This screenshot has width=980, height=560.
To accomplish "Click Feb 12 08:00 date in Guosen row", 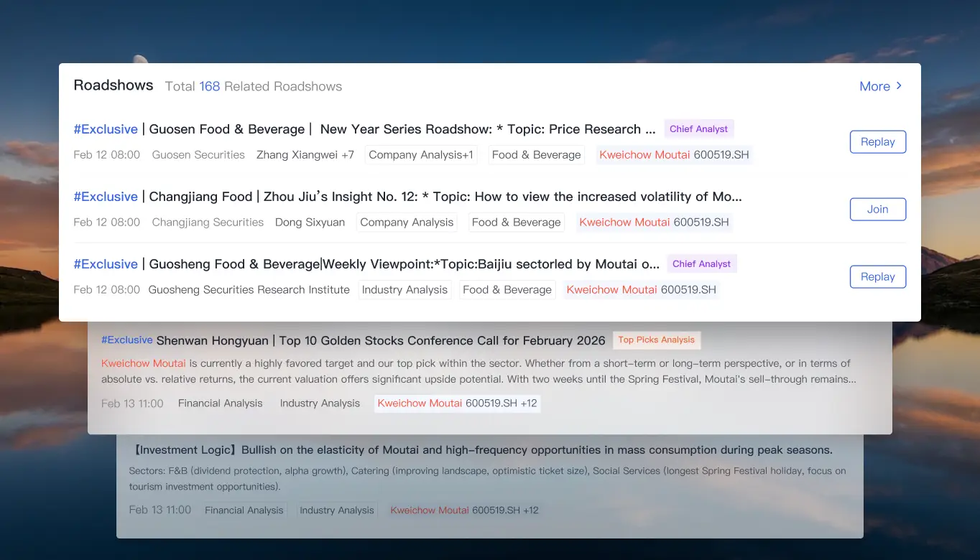I will click(x=107, y=155).
